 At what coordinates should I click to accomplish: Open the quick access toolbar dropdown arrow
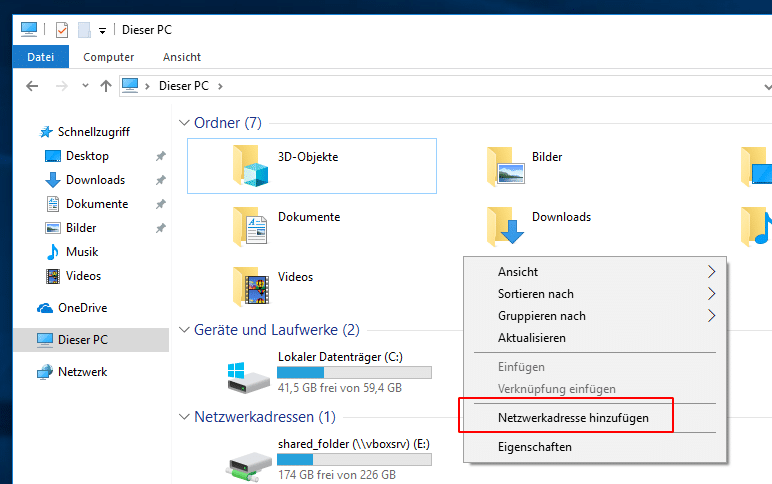click(102, 30)
